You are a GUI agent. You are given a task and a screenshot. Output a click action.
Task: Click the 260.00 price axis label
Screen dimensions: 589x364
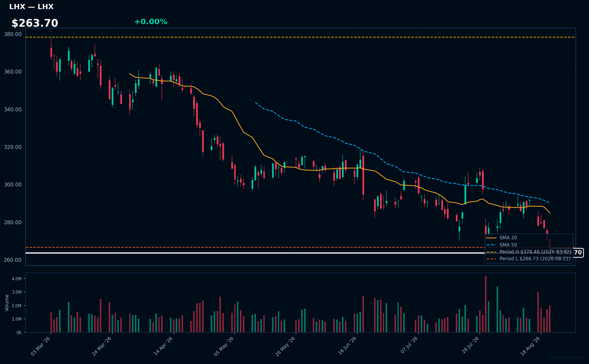tap(13, 260)
